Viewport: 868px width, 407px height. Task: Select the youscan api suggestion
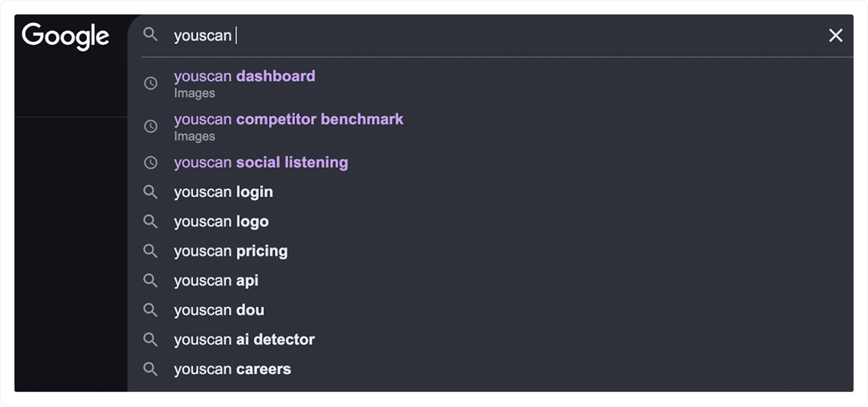(x=216, y=281)
